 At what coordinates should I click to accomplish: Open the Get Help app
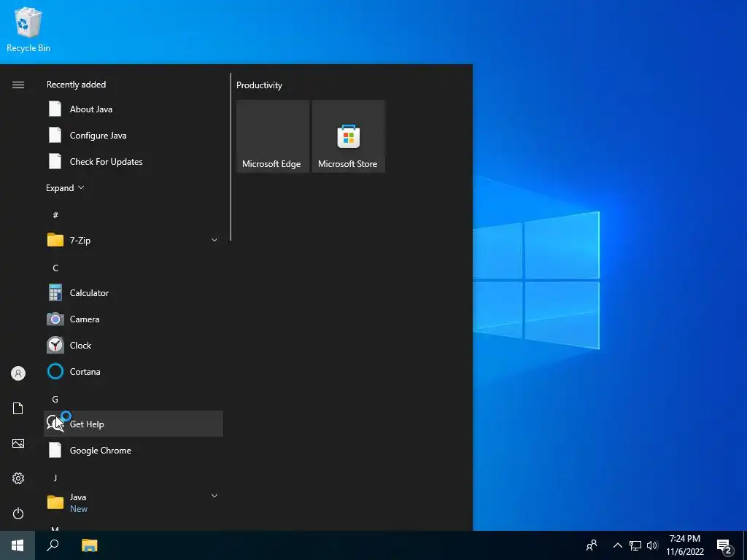tap(133, 424)
